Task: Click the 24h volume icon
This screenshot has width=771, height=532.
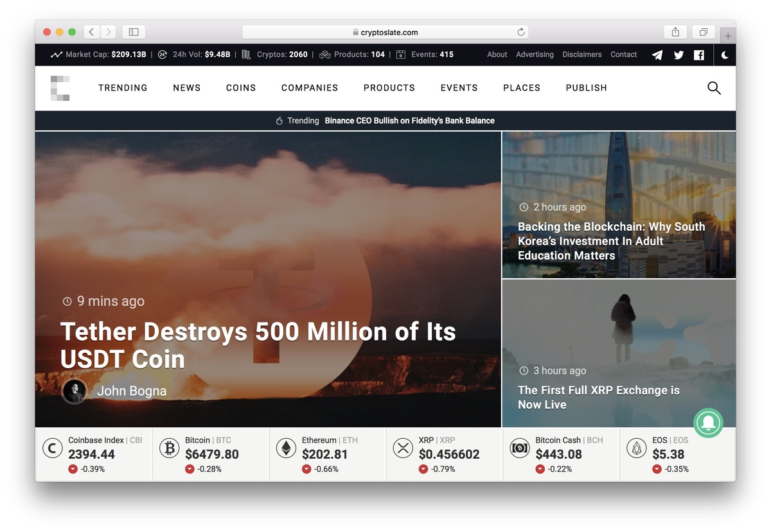Action: tap(163, 55)
